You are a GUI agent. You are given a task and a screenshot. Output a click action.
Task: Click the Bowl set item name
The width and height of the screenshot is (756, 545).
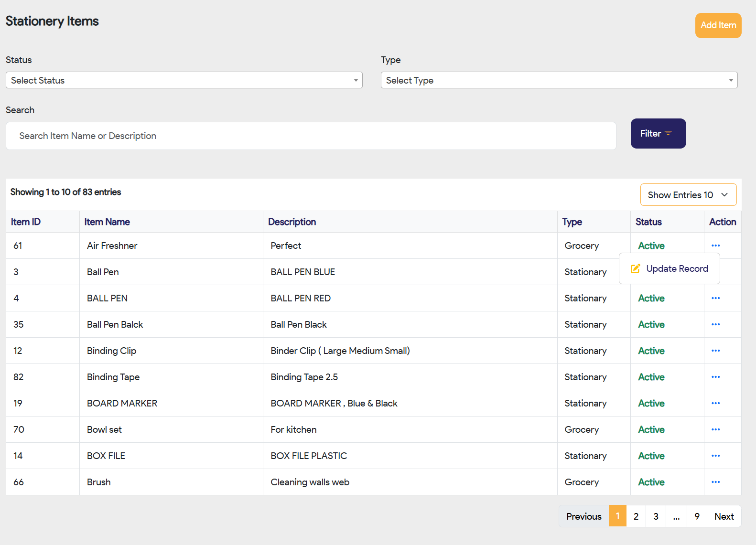tap(104, 429)
